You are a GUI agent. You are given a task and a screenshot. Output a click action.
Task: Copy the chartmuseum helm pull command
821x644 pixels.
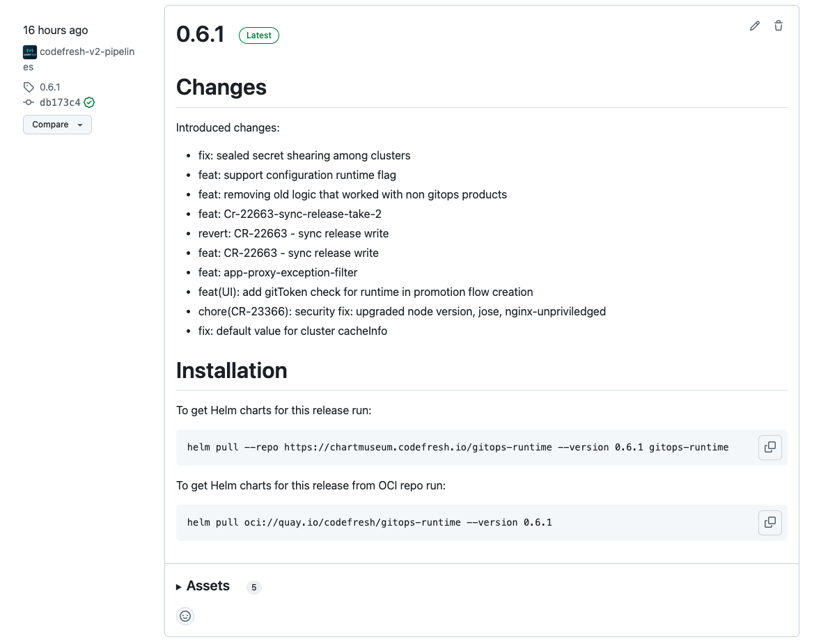[x=770, y=447]
